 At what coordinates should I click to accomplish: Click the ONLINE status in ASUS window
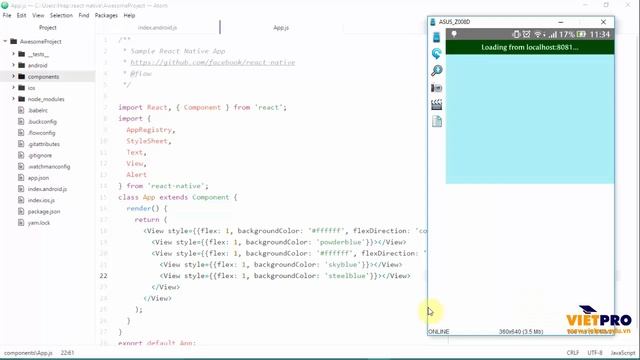439,331
